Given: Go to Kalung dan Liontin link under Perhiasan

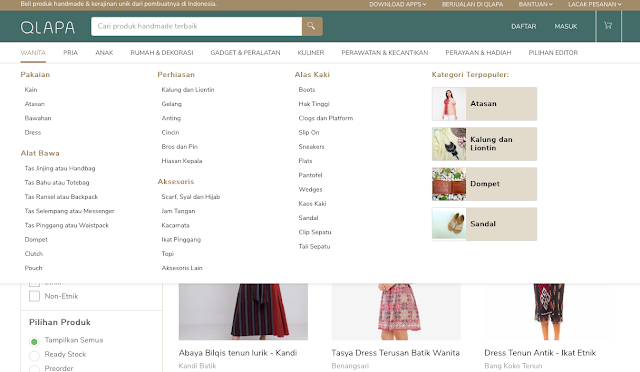Looking at the screenshot, I should point(188,90).
